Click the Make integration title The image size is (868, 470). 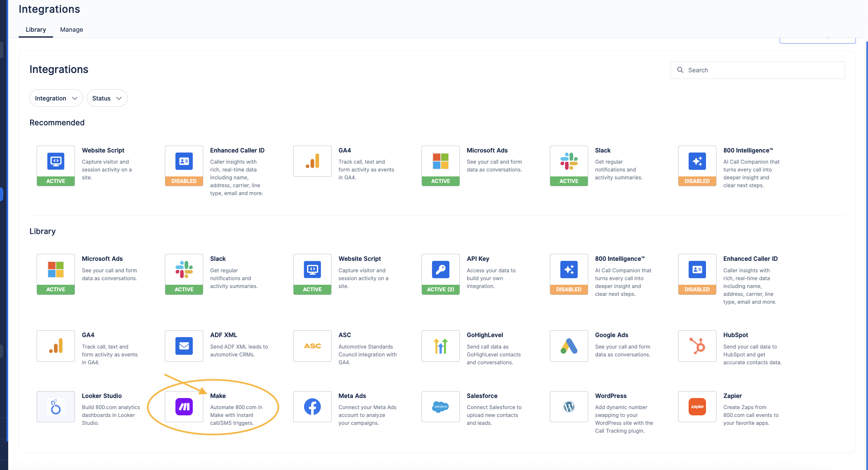[218, 396]
